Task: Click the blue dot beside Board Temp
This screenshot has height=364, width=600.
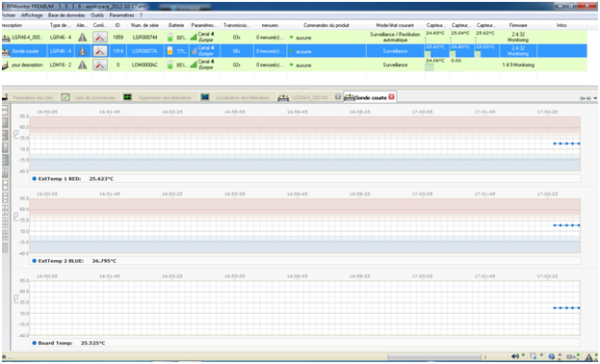Action: pos(34,343)
